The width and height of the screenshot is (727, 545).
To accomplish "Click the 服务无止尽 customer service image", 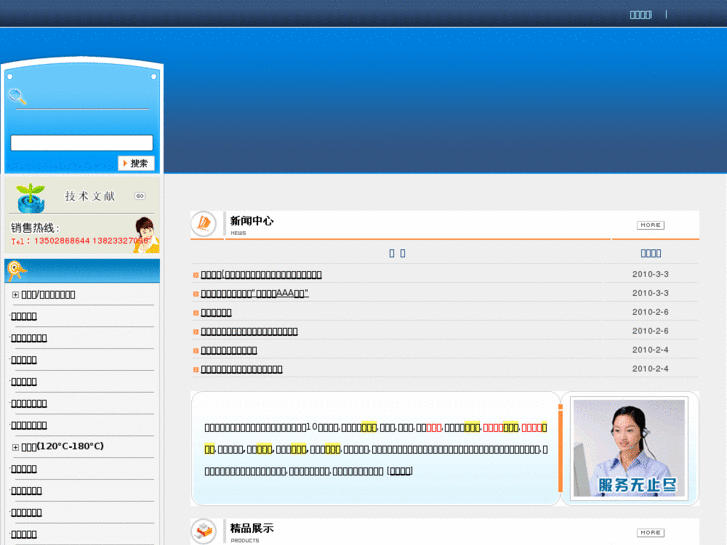I will coord(629,448).
